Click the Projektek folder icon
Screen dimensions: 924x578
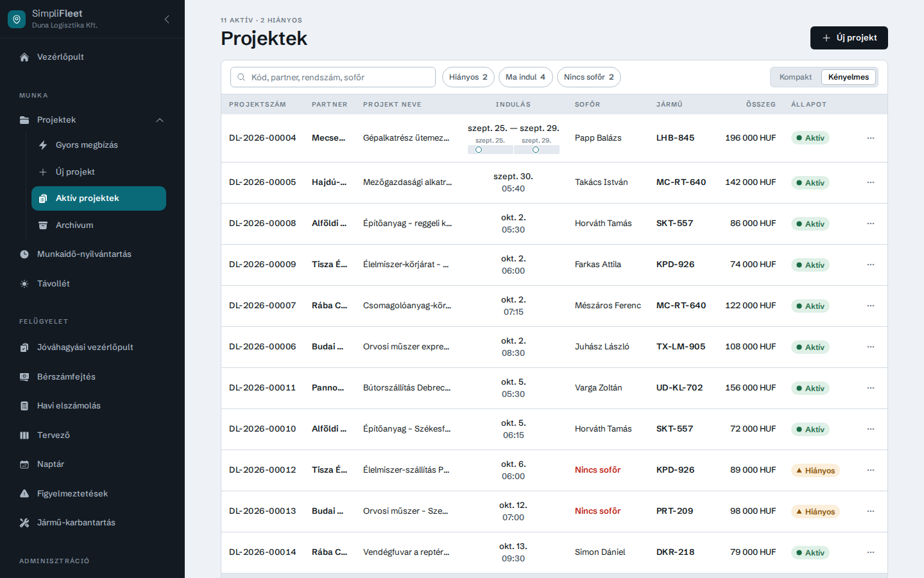click(x=24, y=120)
